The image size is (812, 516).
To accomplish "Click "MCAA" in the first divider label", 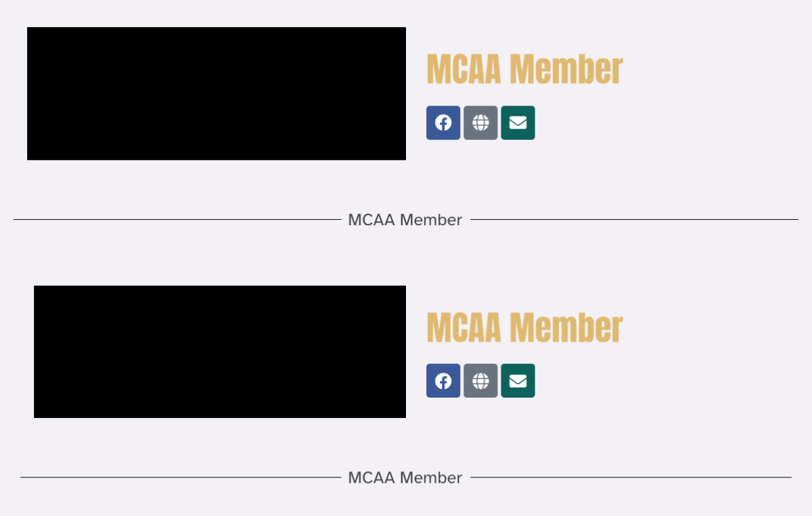I will (371, 220).
